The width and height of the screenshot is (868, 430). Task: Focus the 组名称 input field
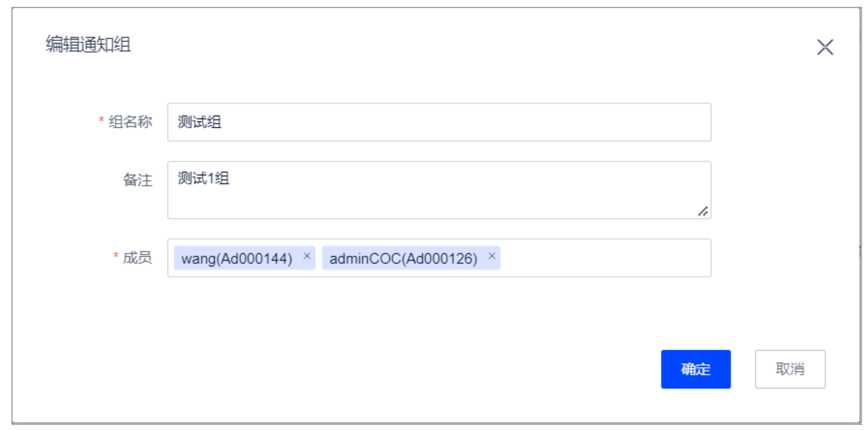439,122
